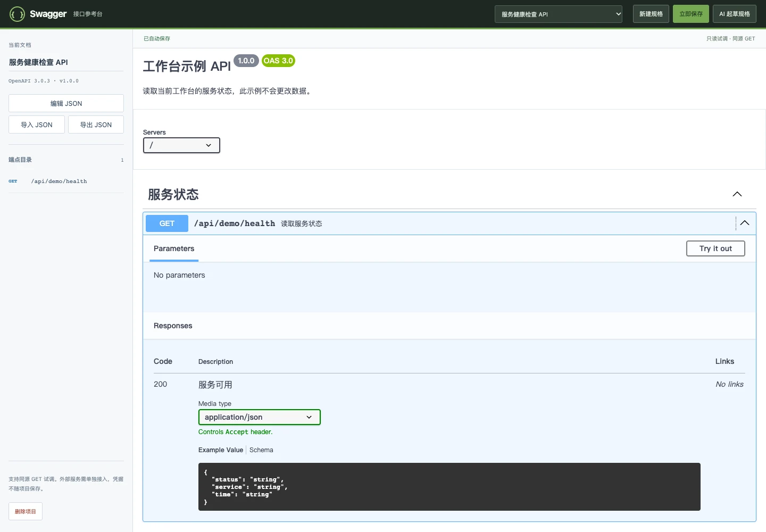
Task: Open the Media type application/json dropdown
Action: click(260, 417)
